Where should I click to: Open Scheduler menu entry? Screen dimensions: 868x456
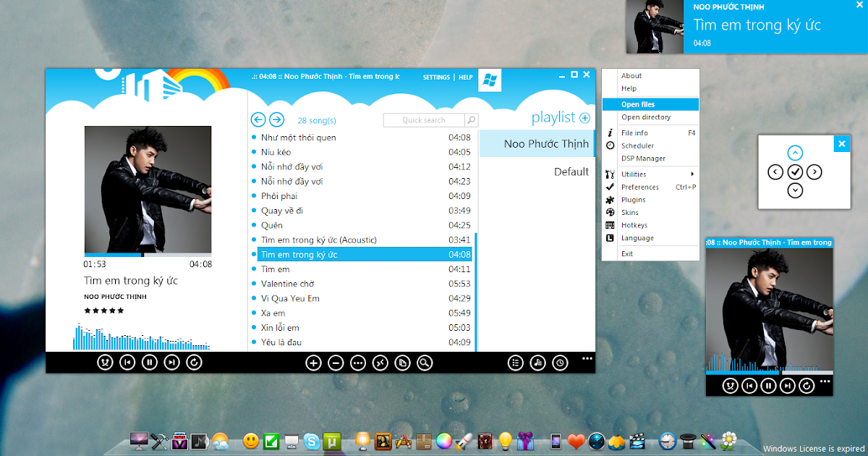pos(650,145)
